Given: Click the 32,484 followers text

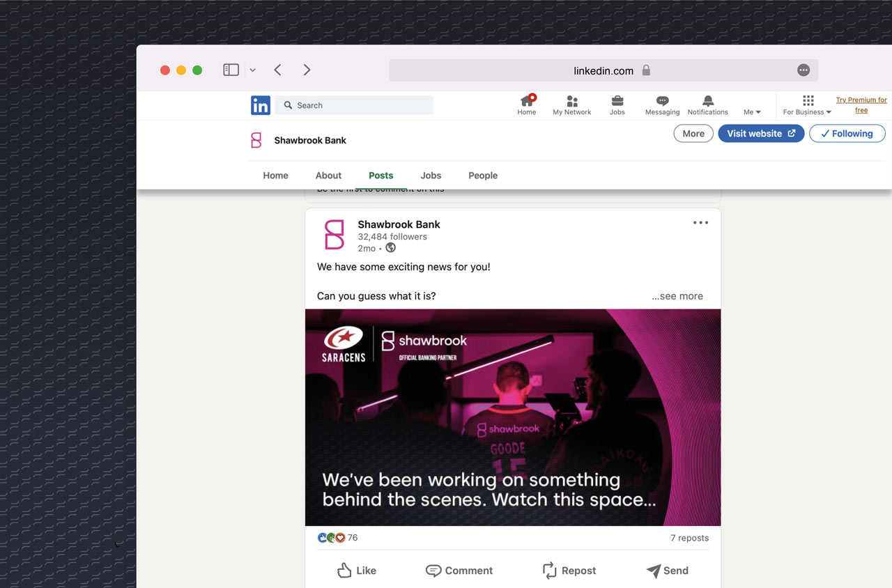Looking at the screenshot, I should pyautogui.click(x=392, y=237).
